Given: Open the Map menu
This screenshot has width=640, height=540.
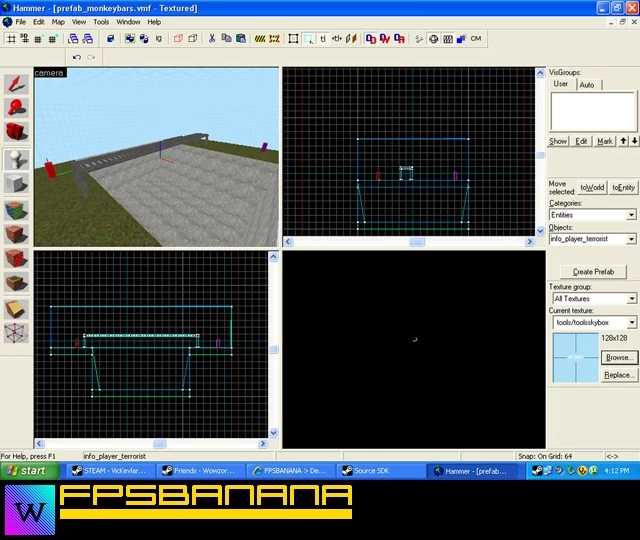Looking at the screenshot, I should coord(58,22).
